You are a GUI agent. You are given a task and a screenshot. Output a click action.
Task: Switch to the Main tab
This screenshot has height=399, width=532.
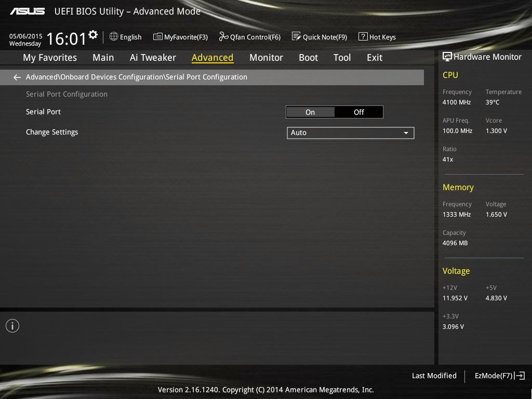pyautogui.click(x=103, y=58)
